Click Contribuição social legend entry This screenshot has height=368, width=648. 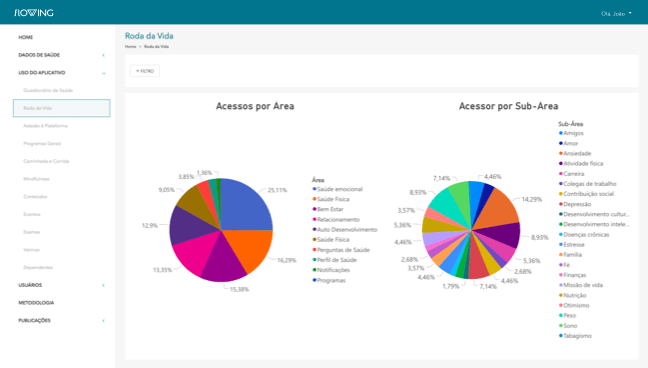(x=586, y=194)
